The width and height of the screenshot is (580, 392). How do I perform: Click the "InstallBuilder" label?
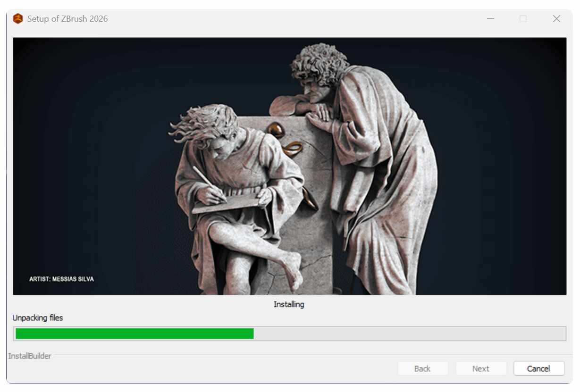point(30,356)
